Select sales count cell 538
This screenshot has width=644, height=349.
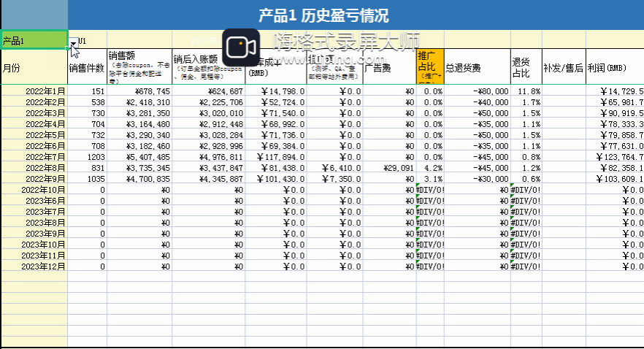click(x=87, y=102)
